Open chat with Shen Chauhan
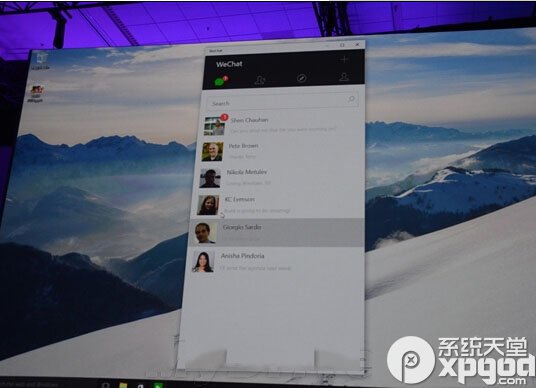This screenshot has height=388, width=536. tap(283, 125)
